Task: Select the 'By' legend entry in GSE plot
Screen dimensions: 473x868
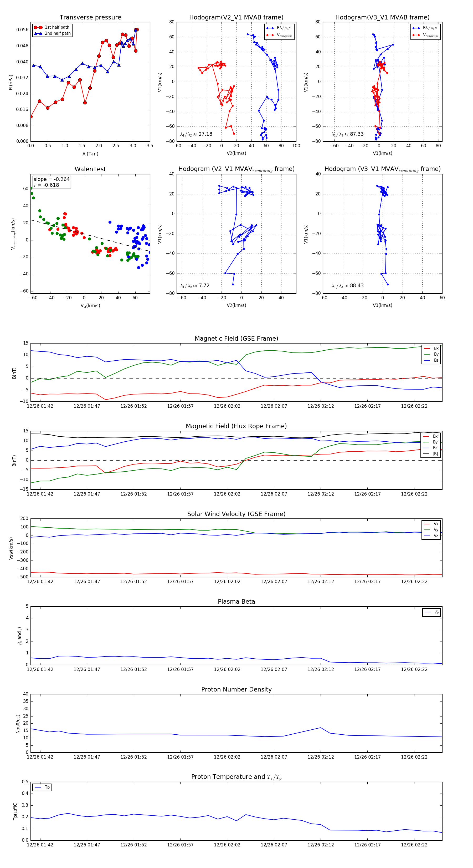Action: (x=431, y=354)
